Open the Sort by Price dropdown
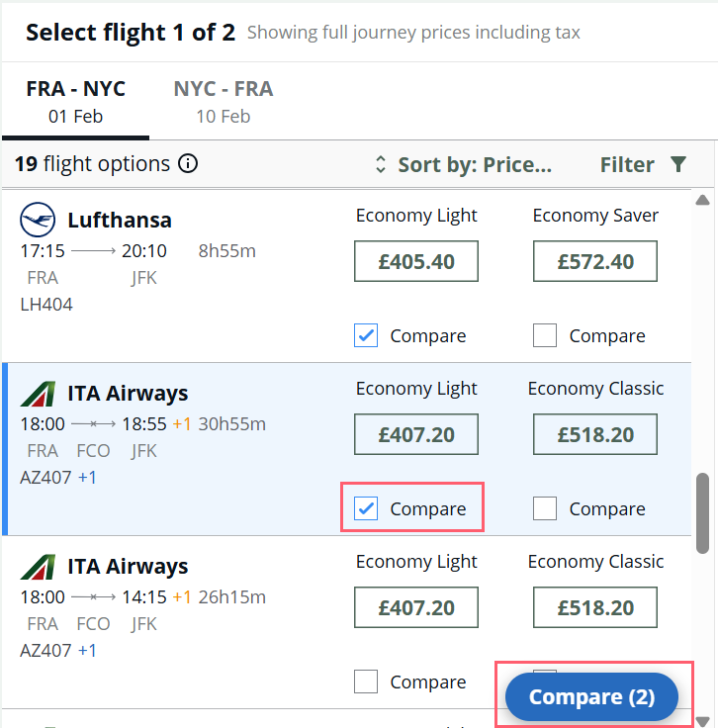The height and width of the screenshot is (728, 718). click(463, 164)
